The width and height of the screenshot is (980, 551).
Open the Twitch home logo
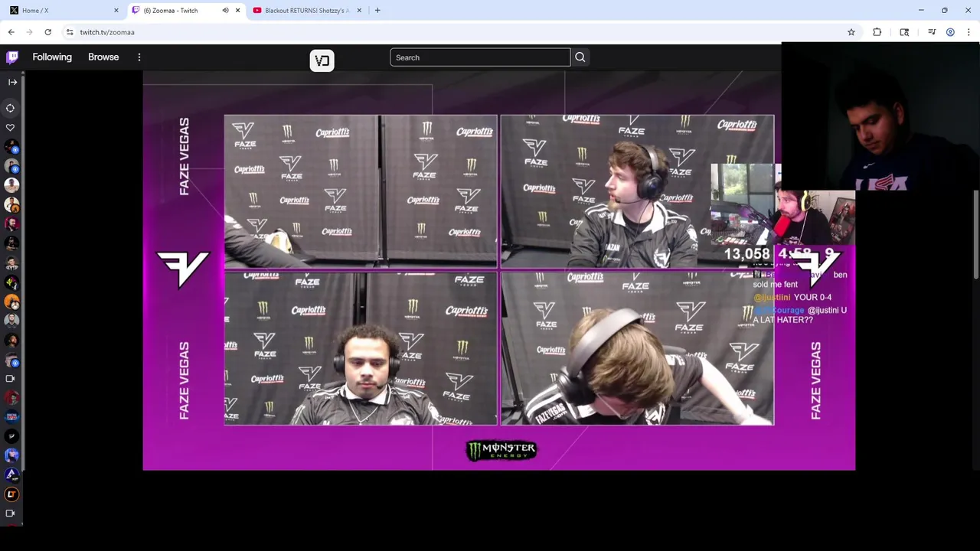coord(12,57)
